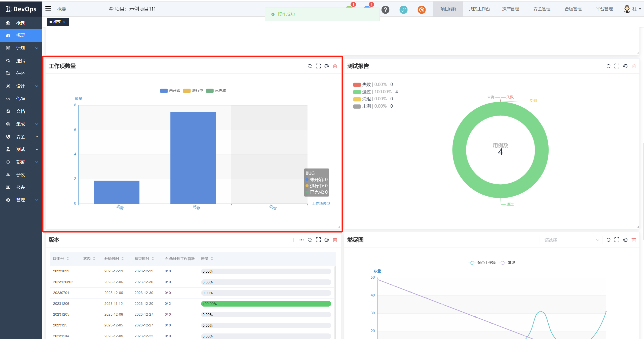
Task: Open more options in 版本 panel
Action: (301, 240)
